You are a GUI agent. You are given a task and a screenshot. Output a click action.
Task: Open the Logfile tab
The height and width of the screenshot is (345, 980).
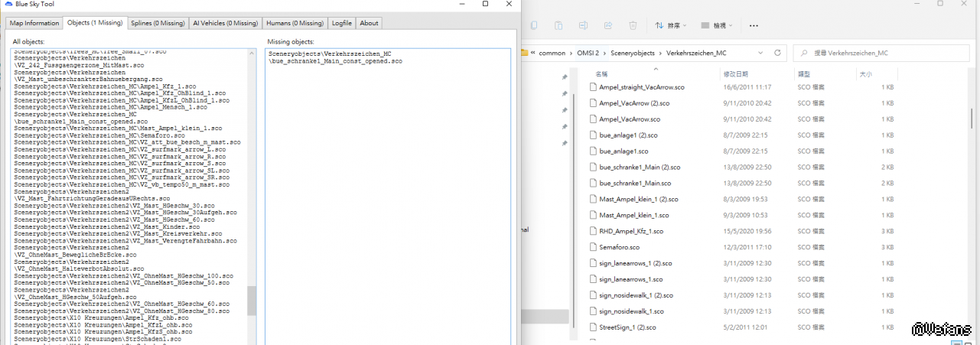342,23
